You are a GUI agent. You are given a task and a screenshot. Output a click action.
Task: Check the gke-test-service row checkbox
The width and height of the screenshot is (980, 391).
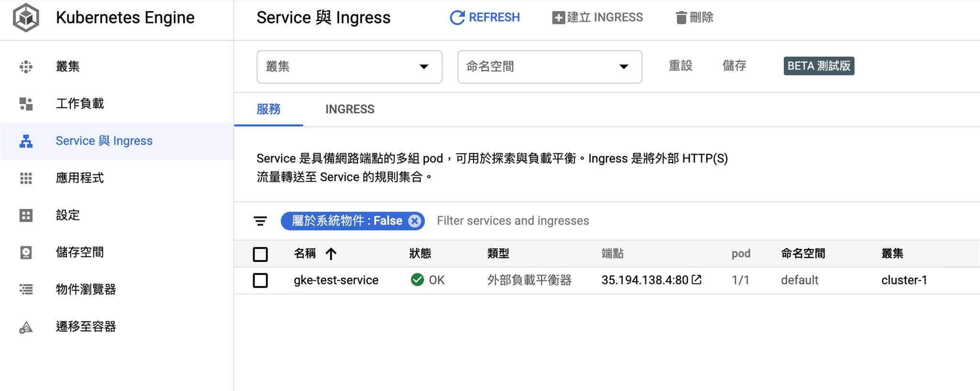pyautogui.click(x=260, y=280)
